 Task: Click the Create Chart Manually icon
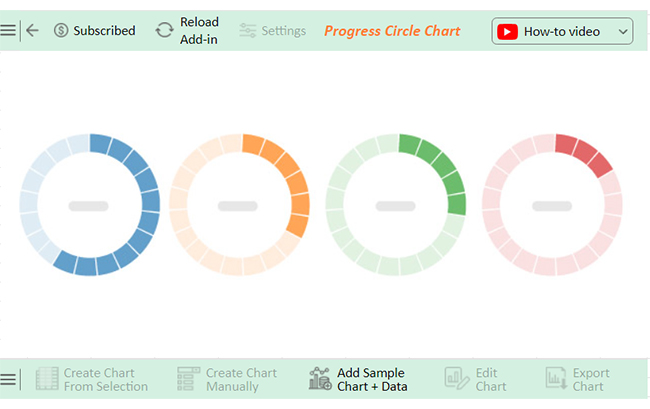[188, 379]
